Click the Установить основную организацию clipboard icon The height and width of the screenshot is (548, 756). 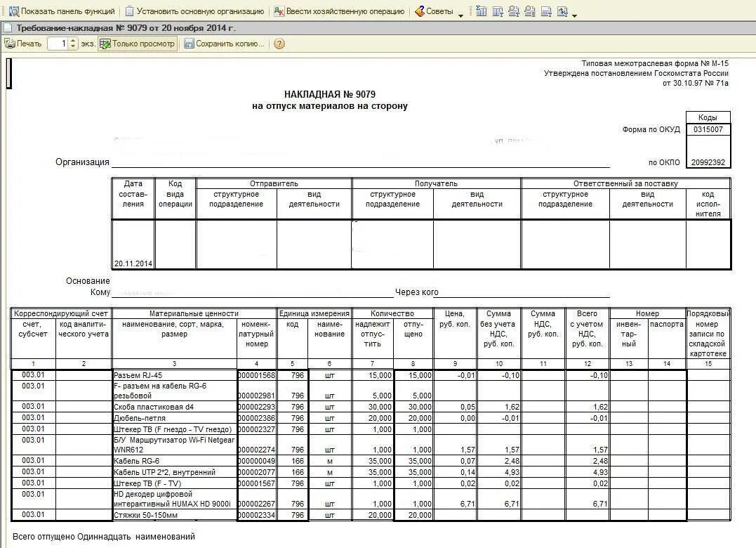[129, 11]
